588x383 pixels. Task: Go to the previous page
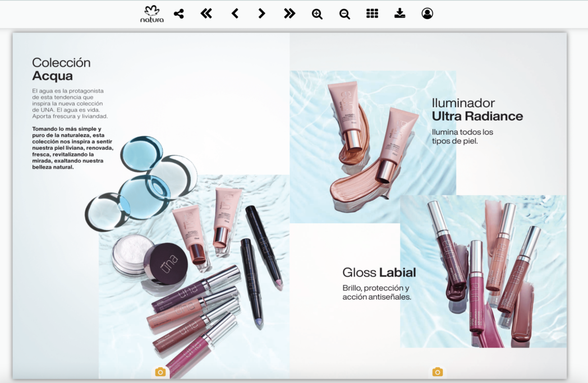coord(235,14)
